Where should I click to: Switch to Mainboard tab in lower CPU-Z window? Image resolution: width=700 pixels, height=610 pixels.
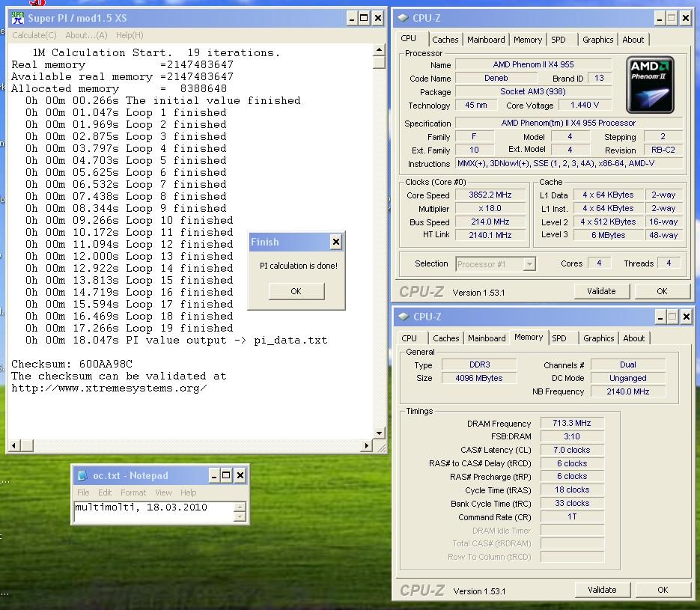(487, 338)
